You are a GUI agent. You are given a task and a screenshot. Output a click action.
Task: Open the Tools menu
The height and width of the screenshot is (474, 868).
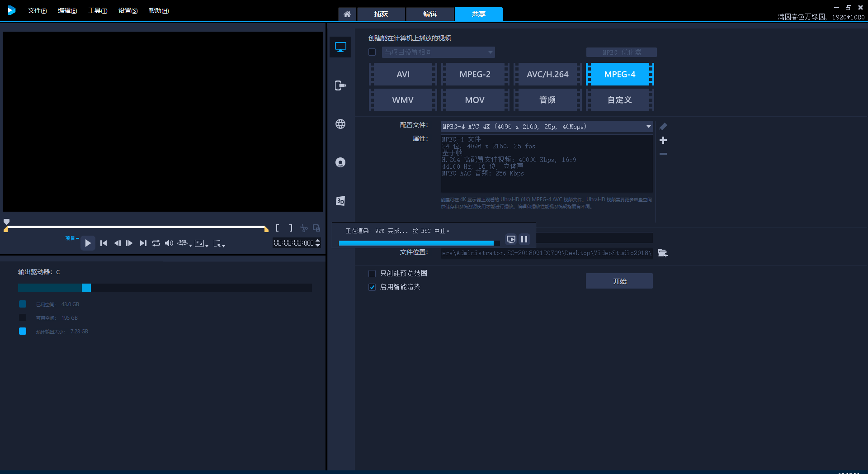pos(98,10)
